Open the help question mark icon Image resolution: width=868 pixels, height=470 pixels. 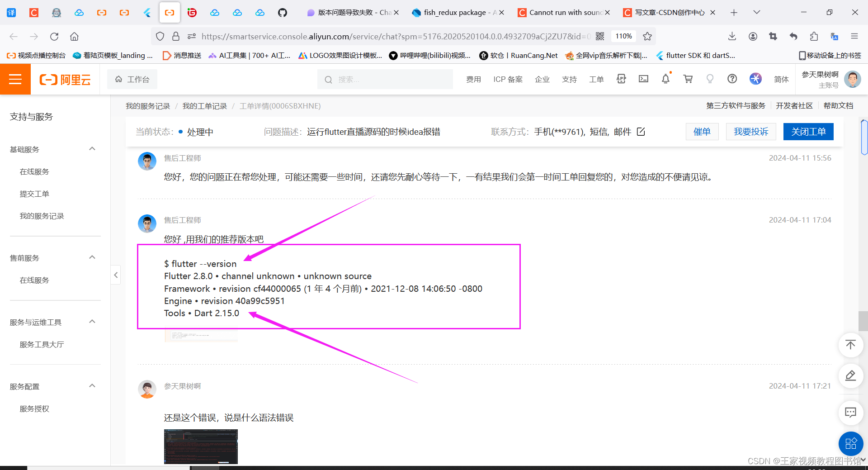732,79
